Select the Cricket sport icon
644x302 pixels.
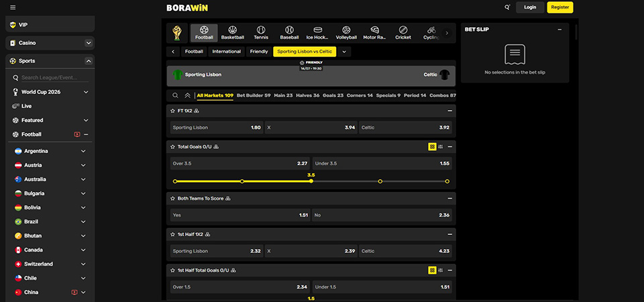coord(403,33)
